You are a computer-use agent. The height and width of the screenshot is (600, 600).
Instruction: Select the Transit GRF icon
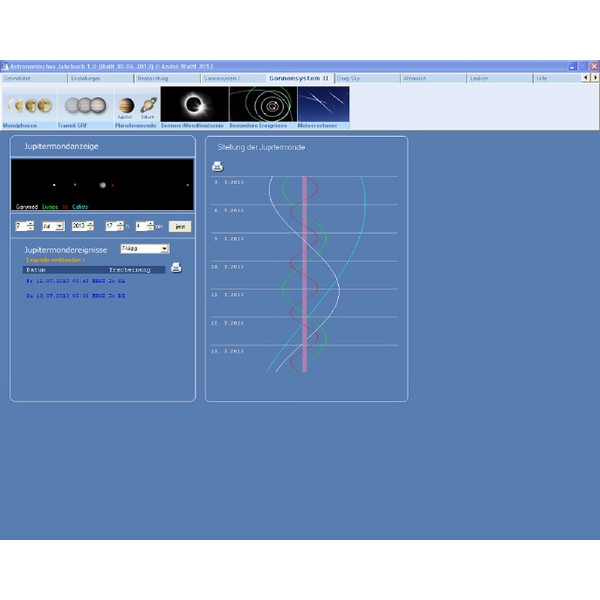[x=85, y=105]
